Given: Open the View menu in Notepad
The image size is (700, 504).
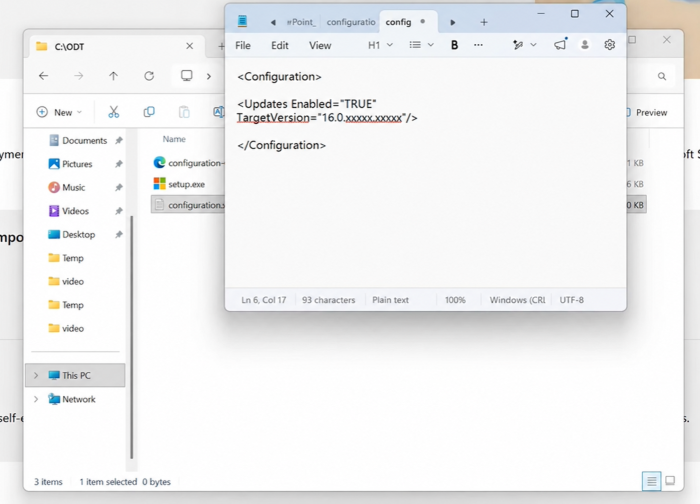Looking at the screenshot, I should (320, 46).
